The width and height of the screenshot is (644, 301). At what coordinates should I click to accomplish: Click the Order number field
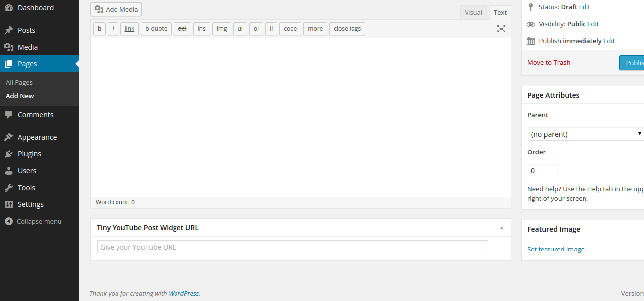click(543, 171)
